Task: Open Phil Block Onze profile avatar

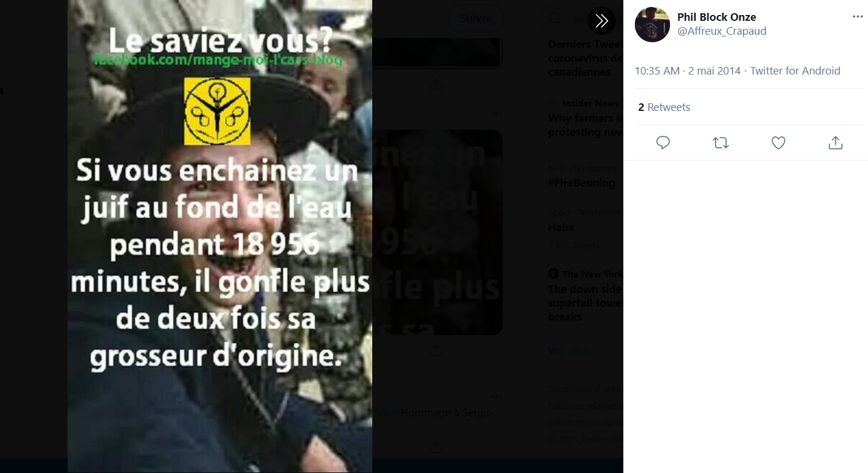Action: (652, 24)
